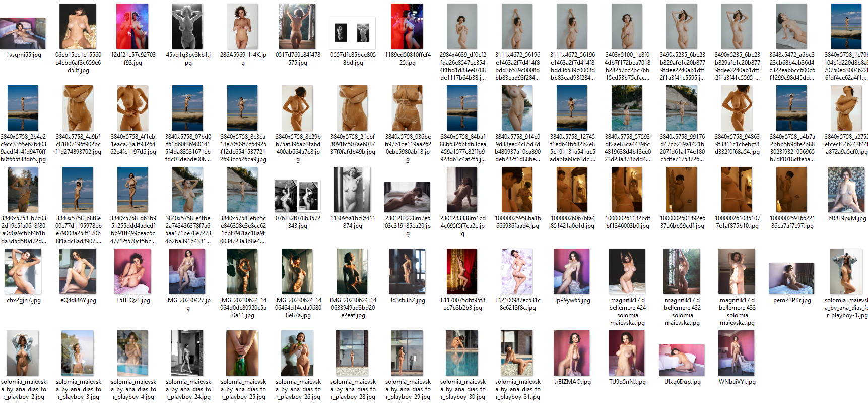
Task: Select the 12df21e57c92703f93.jpg file
Action: [133, 27]
